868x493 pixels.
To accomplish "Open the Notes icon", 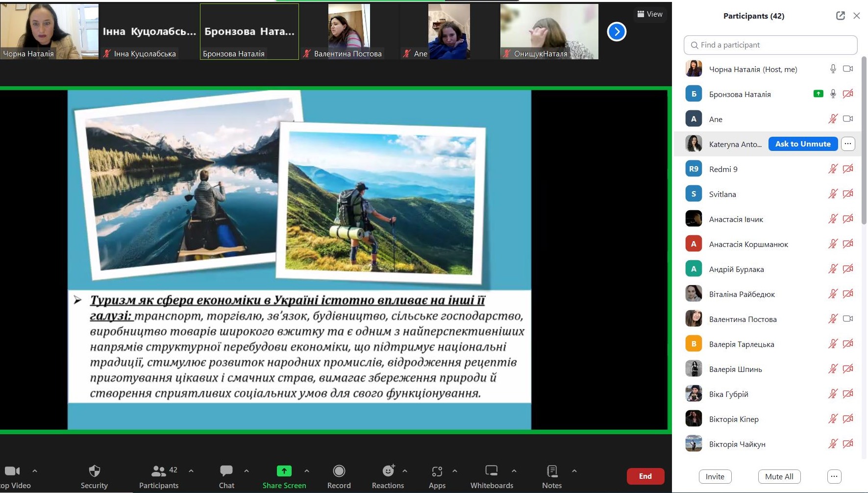I will point(552,471).
